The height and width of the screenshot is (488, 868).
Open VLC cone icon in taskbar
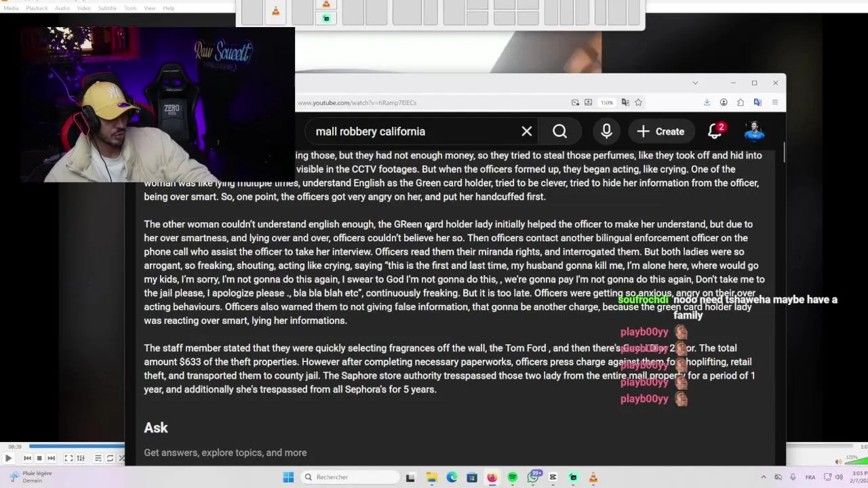(593, 477)
